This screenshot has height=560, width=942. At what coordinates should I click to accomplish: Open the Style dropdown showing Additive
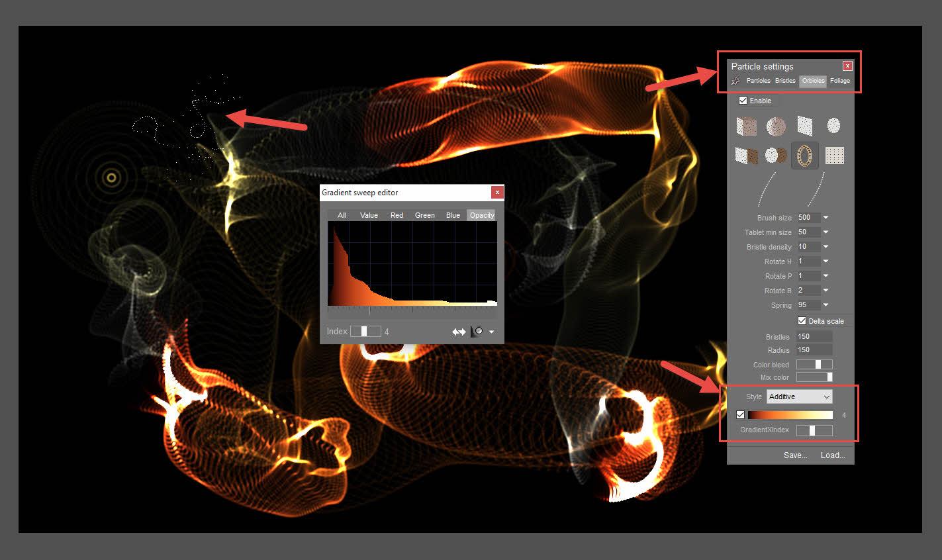(x=799, y=396)
